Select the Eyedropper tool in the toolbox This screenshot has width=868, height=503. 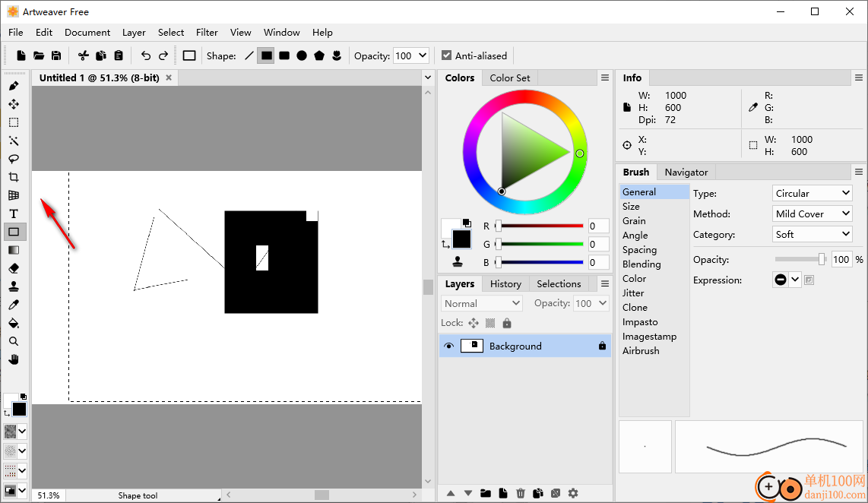click(x=14, y=305)
